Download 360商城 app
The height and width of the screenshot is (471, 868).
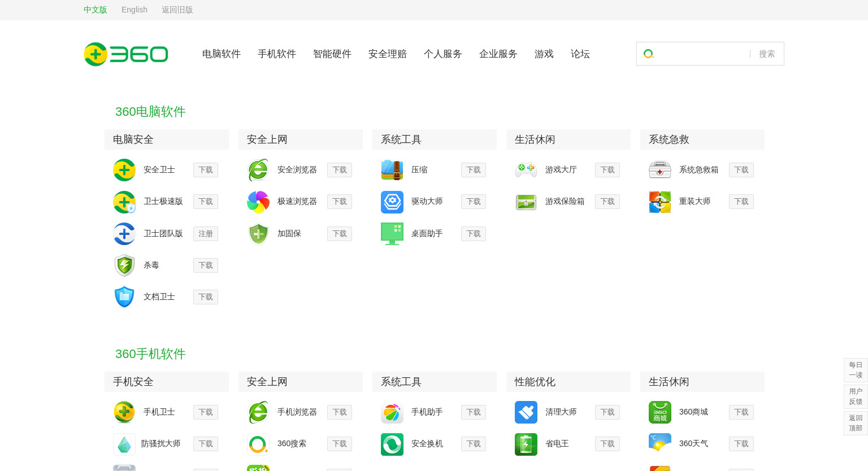click(741, 412)
